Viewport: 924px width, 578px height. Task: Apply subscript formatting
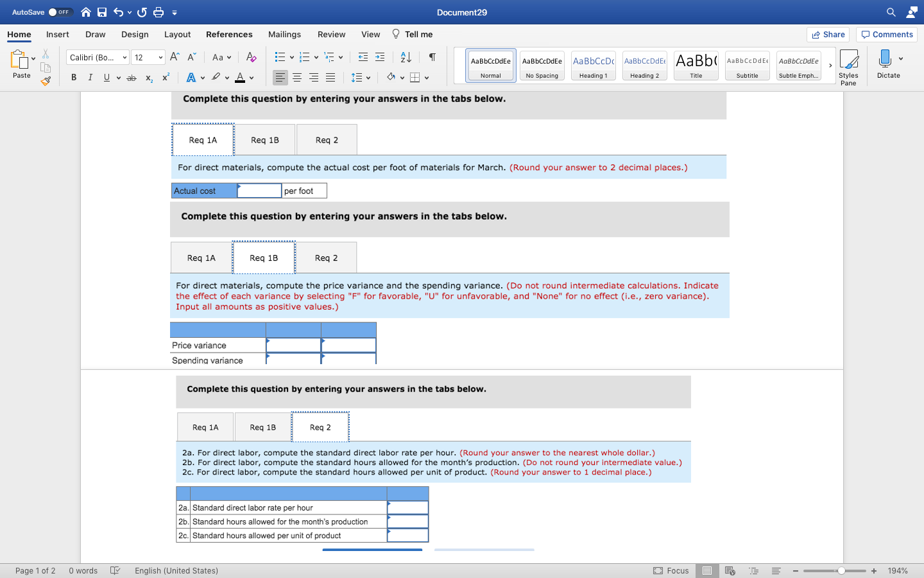pos(148,77)
